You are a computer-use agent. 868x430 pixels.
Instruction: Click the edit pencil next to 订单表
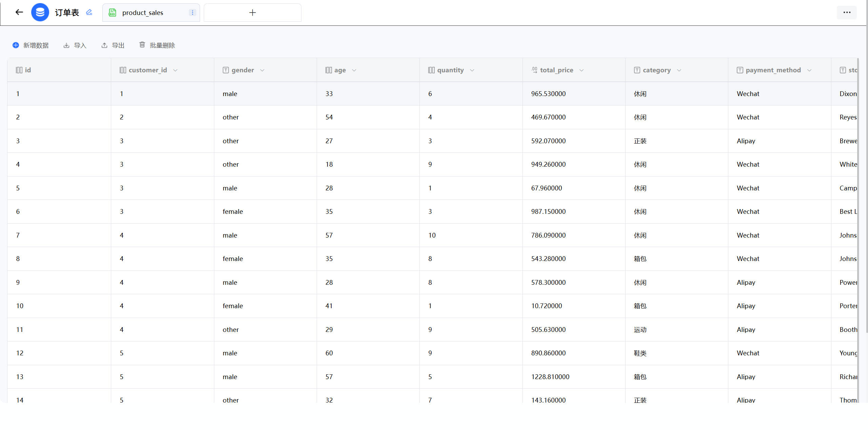click(89, 13)
